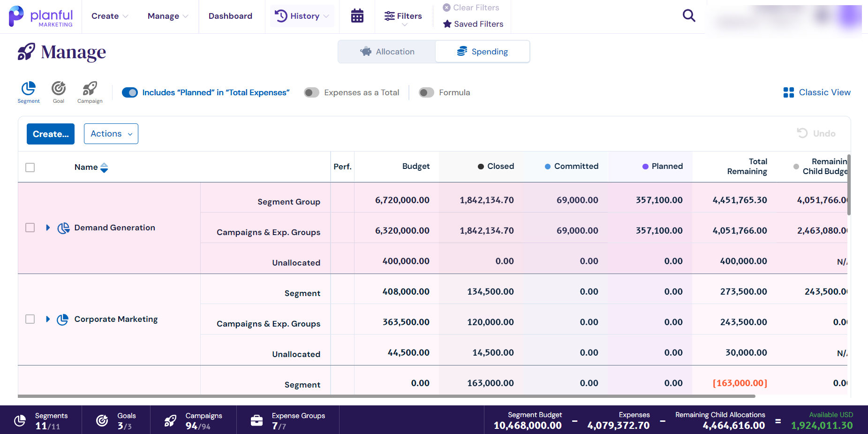This screenshot has width=868, height=434.
Task: Open the Planful Marketing logo home
Action: tap(41, 16)
